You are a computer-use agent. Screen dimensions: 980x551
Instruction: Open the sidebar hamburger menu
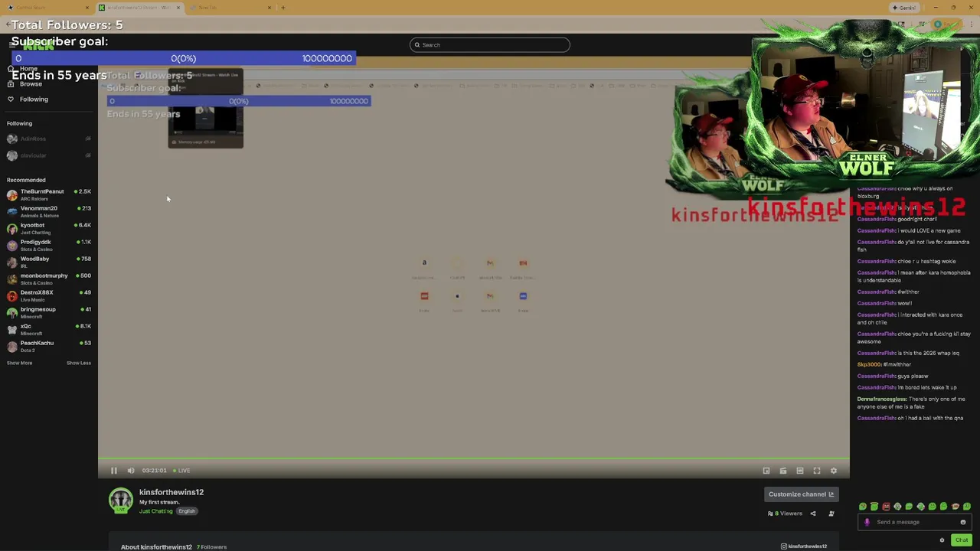[x=12, y=45]
